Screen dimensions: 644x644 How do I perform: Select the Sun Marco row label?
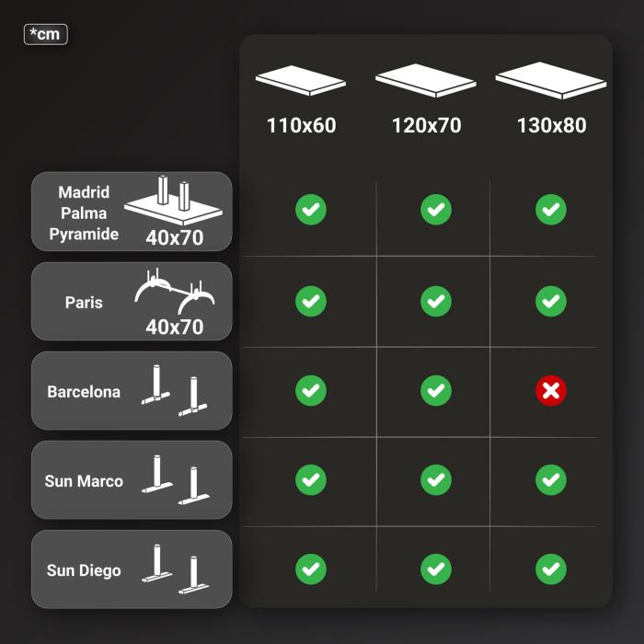click(x=84, y=481)
